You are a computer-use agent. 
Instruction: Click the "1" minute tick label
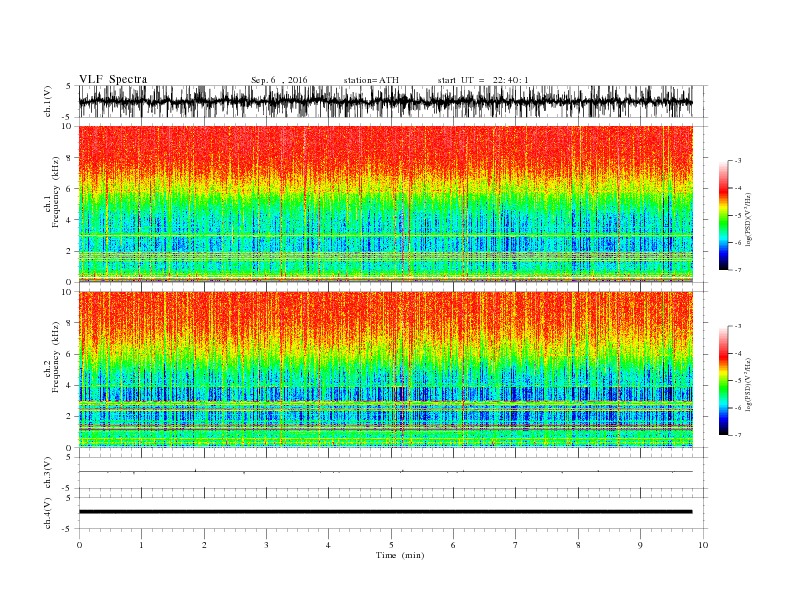141,545
